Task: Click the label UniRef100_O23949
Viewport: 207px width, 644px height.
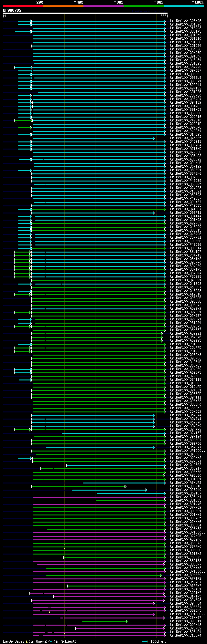Action: coord(186,490)
